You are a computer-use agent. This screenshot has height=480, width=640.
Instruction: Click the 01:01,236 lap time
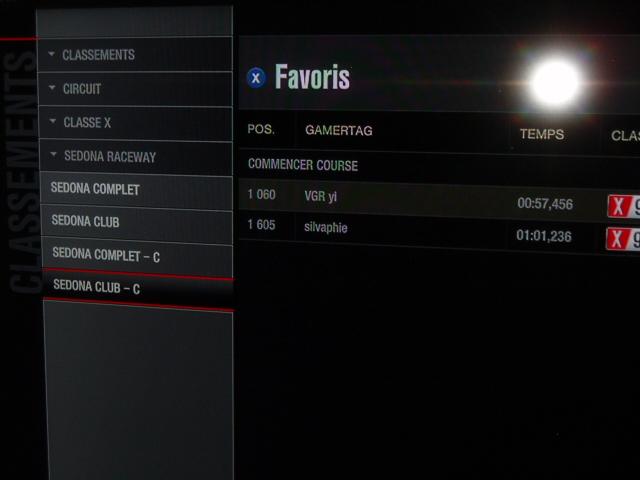pyautogui.click(x=544, y=236)
